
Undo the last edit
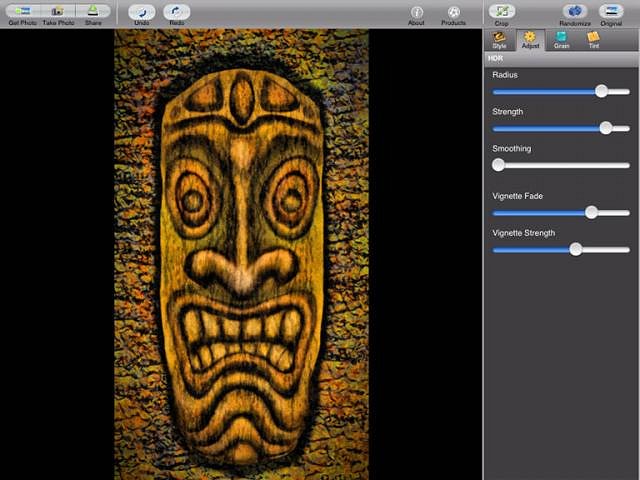tap(142, 13)
